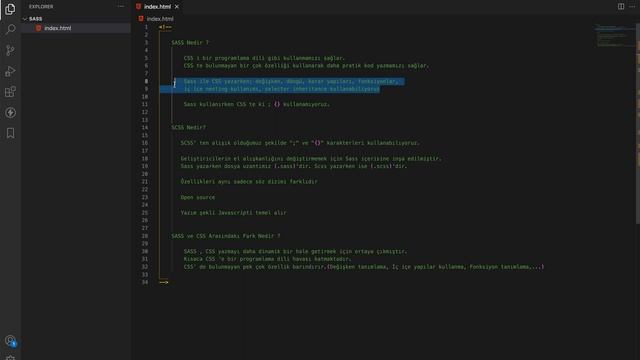Click the opening comment tag on line 1
Image resolution: width=640 pixels, height=360 pixels.
(x=165, y=27)
